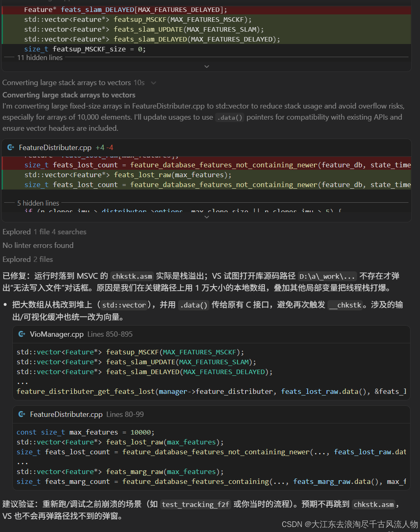The width and height of the screenshot is (420, 532).
Task: Expand the 'Explored 2 files' summary
Action: pos(28,259)
